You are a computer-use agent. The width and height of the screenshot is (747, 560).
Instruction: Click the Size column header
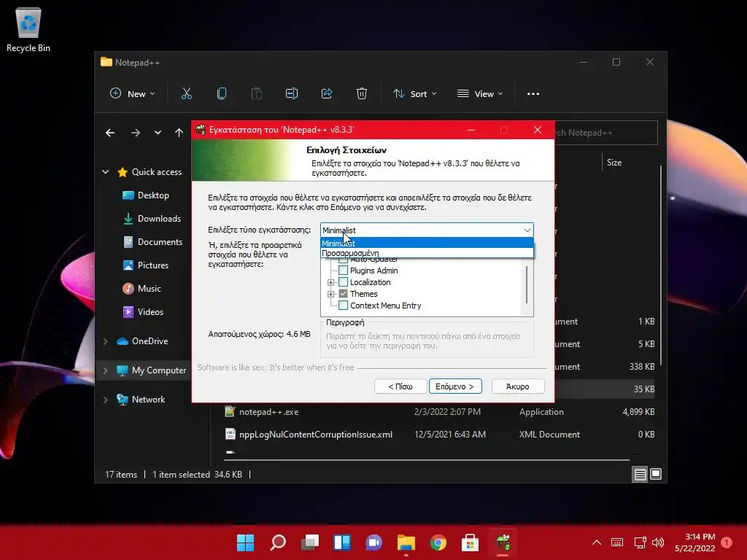click(614, 163)
